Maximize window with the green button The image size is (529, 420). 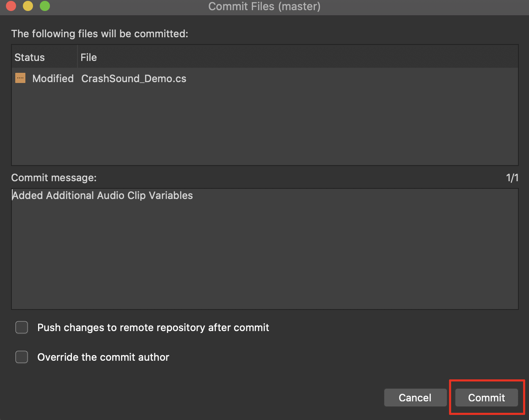[45, 6]
